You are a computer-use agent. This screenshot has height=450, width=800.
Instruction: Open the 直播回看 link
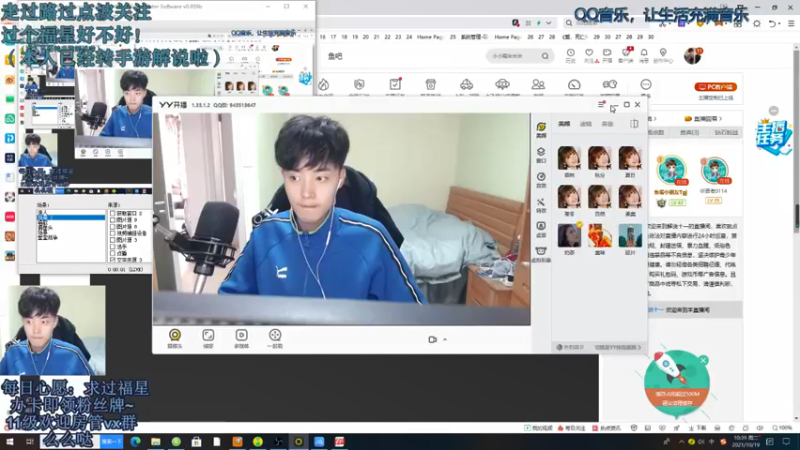[703, 118]
